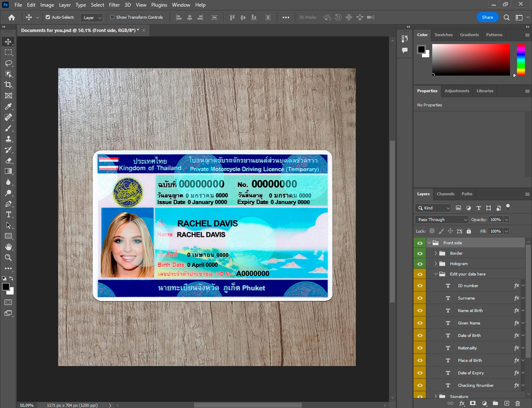Choose the Zoom tool in toolbar
The height and width of the screenshot is (408, 532).
coord(9,258)
